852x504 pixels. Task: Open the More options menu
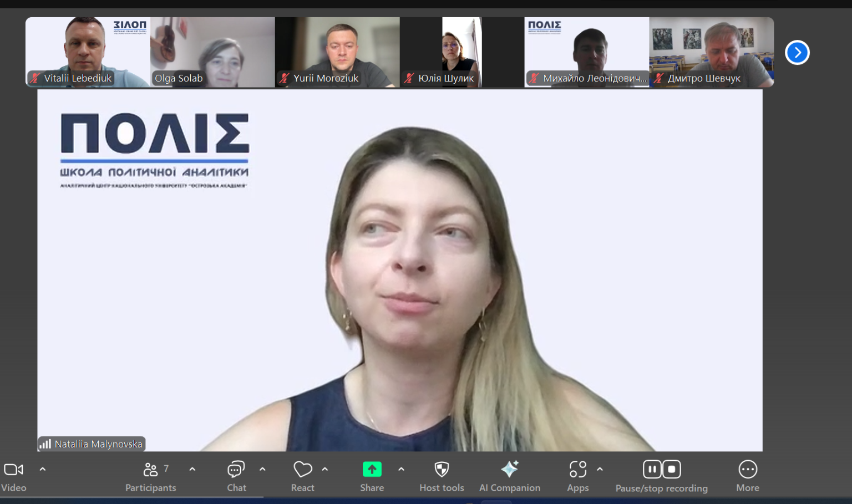coord(747,470)
